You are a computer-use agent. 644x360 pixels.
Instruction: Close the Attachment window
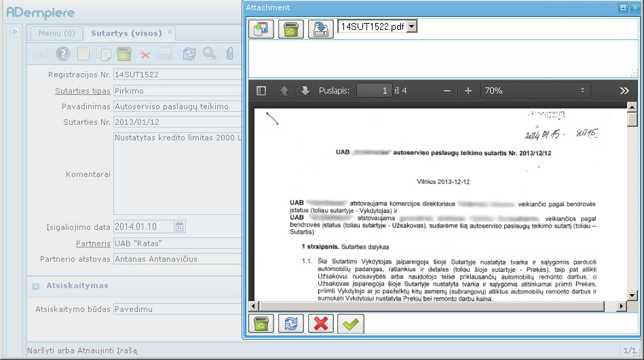point(635,7)
